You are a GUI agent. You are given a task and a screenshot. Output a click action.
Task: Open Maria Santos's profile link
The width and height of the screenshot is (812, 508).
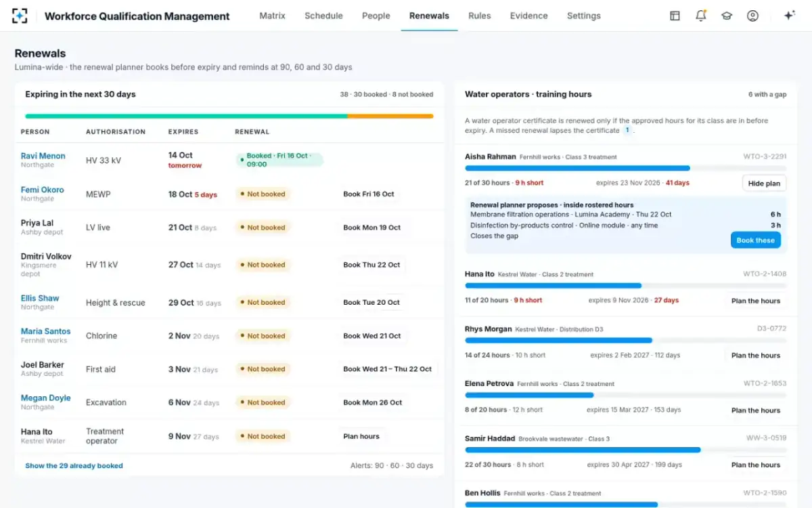tap(45, 331)
